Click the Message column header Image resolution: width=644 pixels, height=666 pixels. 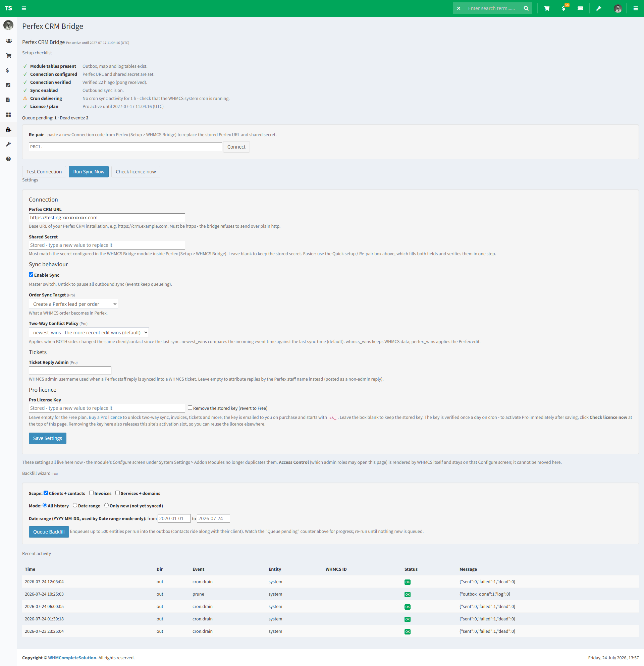(x=468, y=569)
